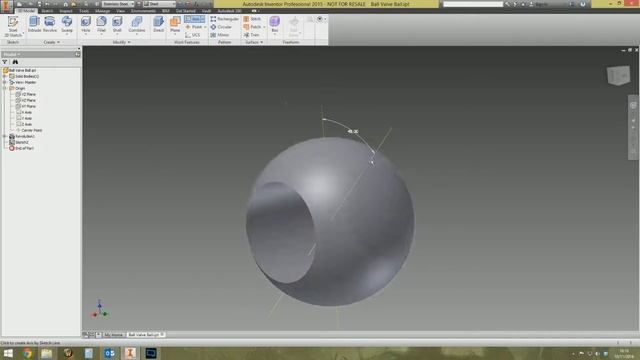This screenshot has height=360, width=640.
Task: Select the Sketch2 browser node
Action: [19, 142]
